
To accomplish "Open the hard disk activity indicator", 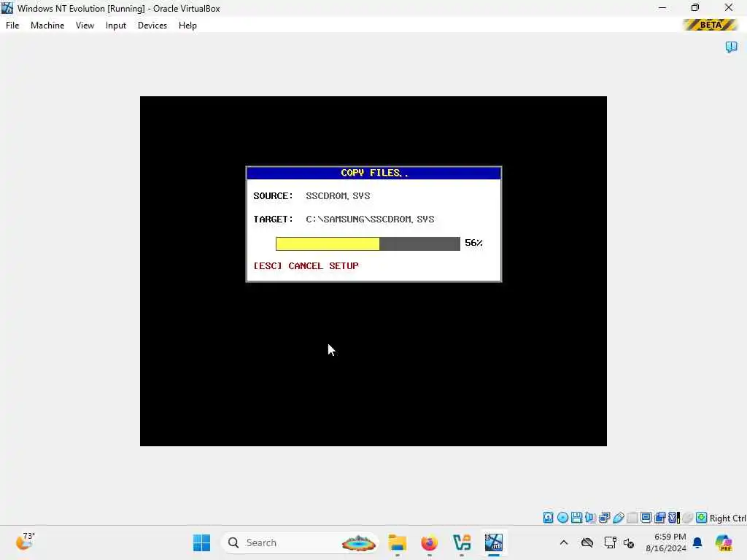I will pyautogui.click(x=549, y=518).
